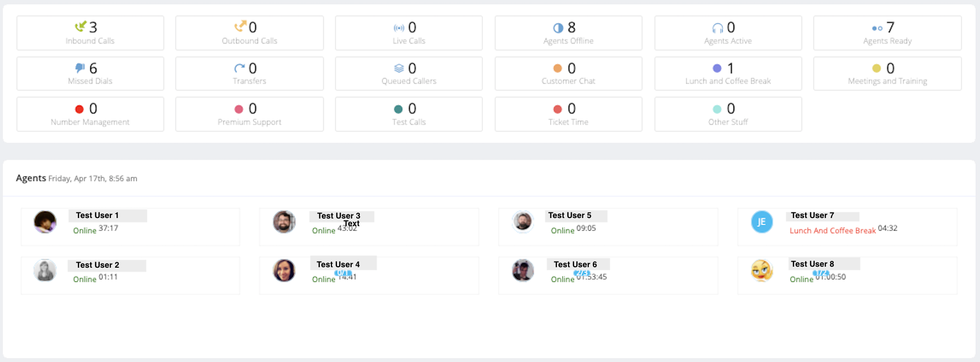Click Test User 7's Lunch And Coffee Break status
The image size is (980, 362).
[833, 231]
